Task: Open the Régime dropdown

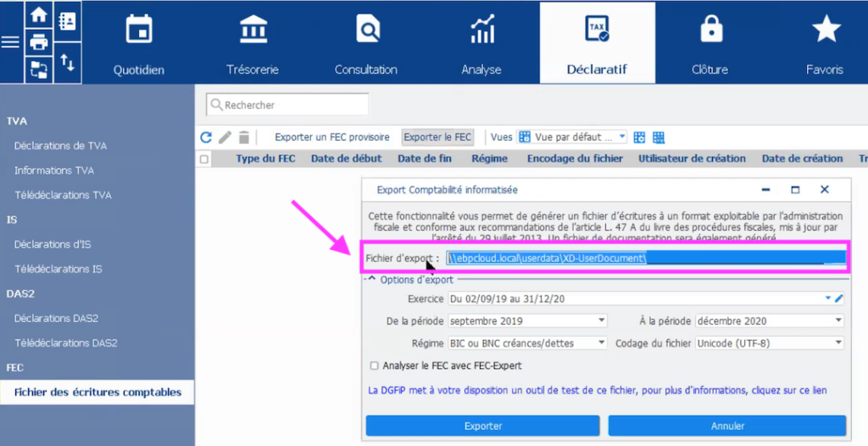Action: click(x=527, y=343)
